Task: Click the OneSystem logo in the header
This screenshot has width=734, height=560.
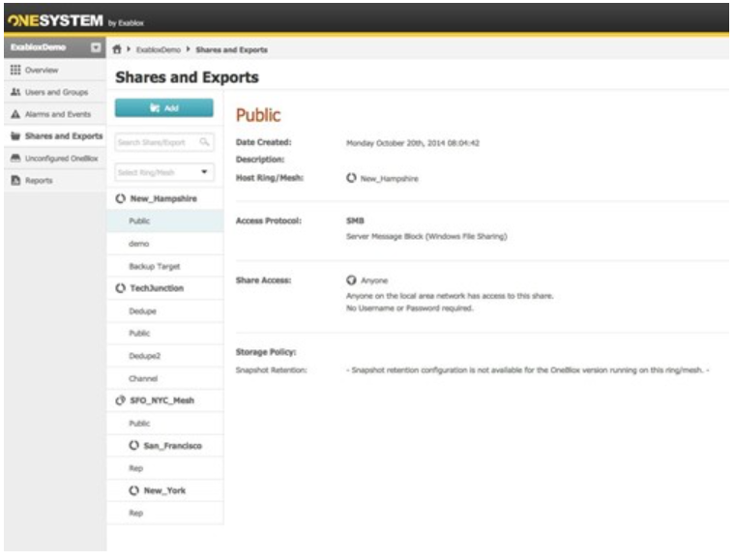Action: (x=55, y=20)
